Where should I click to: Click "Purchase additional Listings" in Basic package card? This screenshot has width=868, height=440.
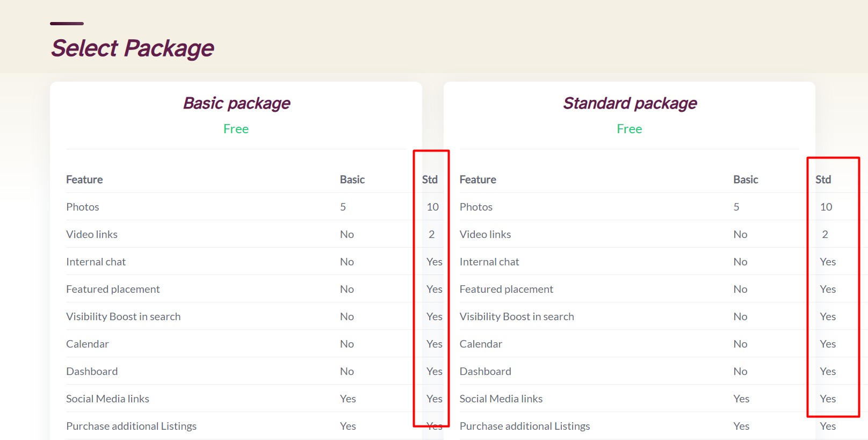(x=131, y=426)
